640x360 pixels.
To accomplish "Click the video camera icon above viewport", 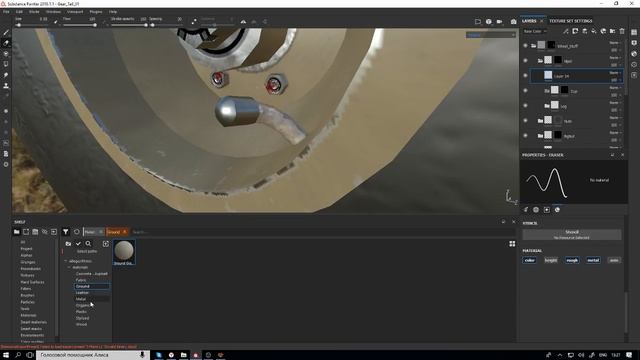I will (x=500, y=21).
